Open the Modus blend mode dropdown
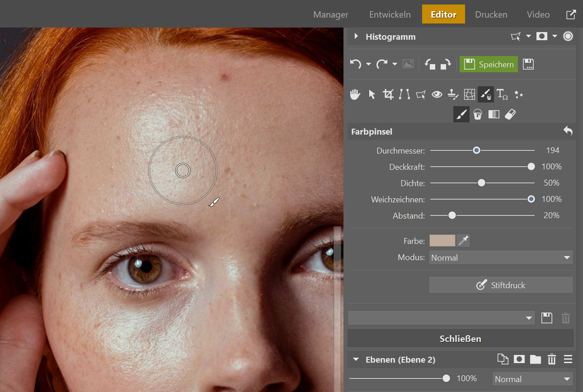Viewport: 583px width, 392px height. tap(501, 257)
